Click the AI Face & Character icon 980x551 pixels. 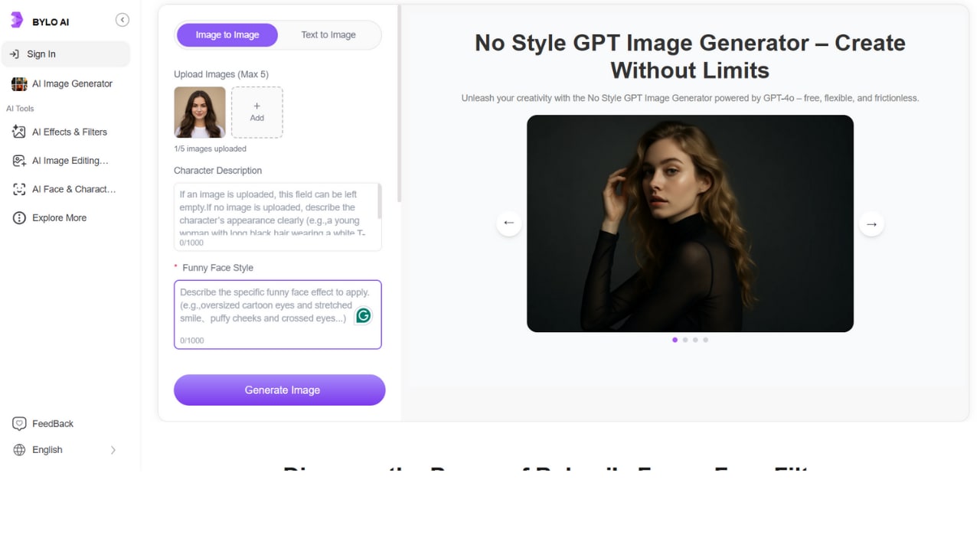point(19,189)
